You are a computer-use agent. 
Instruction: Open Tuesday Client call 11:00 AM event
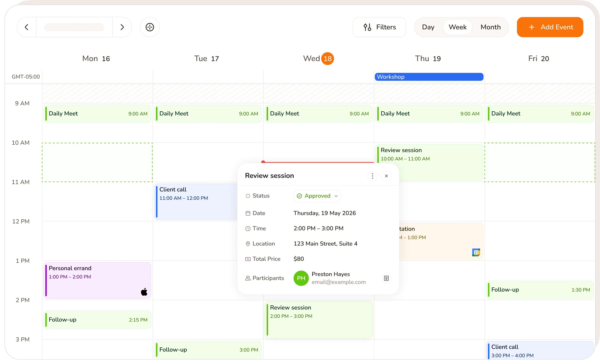pos(196,202)
